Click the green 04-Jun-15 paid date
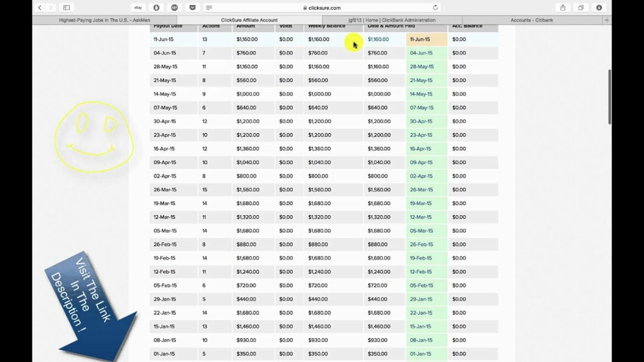644x362 pixels. [421, 53]
